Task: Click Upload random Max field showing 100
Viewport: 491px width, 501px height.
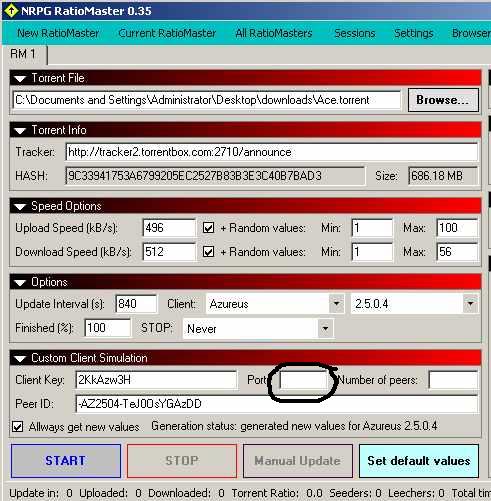Action: [457, 228]
